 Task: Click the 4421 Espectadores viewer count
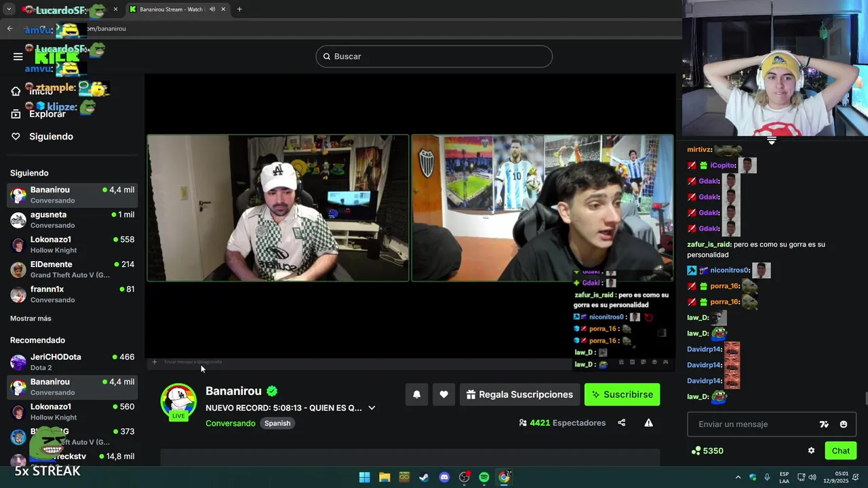click(562, 423)
